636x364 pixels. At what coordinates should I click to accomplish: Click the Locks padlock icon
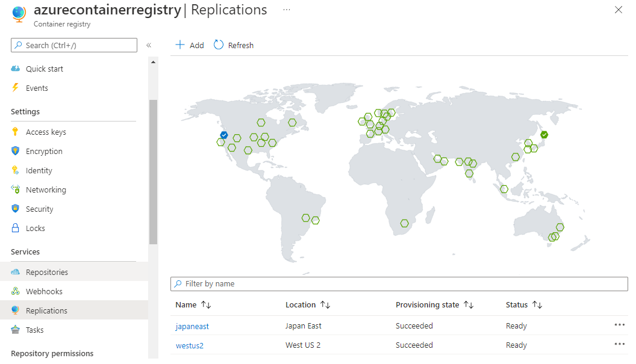[16, 228]
